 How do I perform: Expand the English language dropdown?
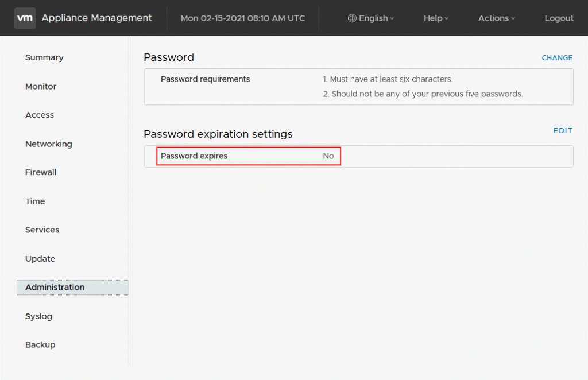coord(372,18)
